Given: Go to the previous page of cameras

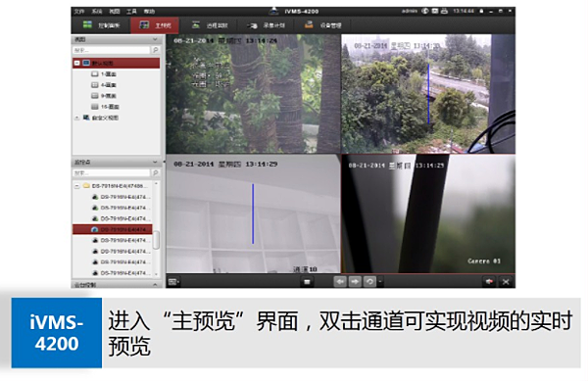Looking at the screenshot, I should pos(340,281).
